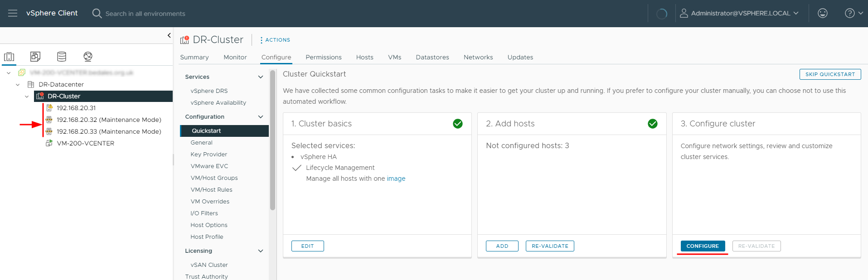Switch to the Monitor tab
Image resolution: width=868 pixels, height=280 pixels.
pos(235,57)
